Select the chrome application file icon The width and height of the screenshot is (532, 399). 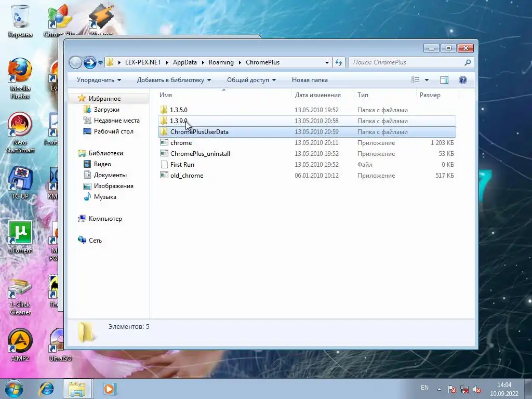point(164,142)
